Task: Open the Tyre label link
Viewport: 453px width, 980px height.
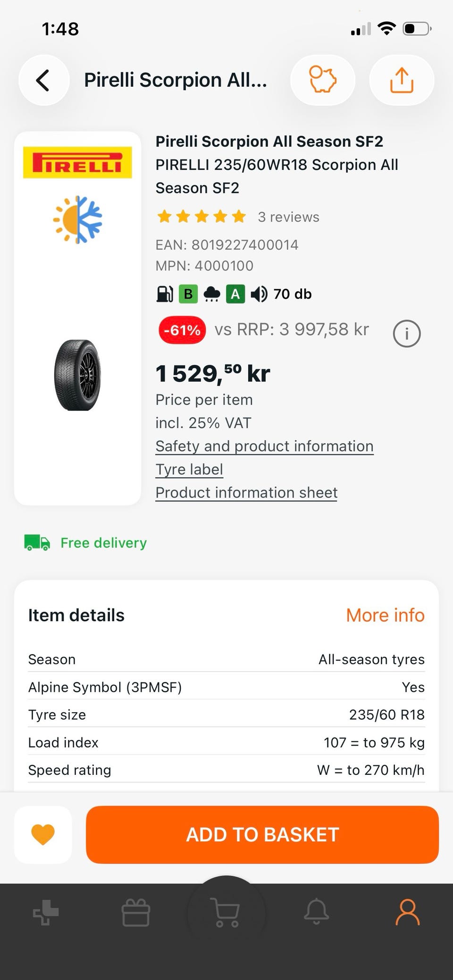Action: click(x=189, y=469)
